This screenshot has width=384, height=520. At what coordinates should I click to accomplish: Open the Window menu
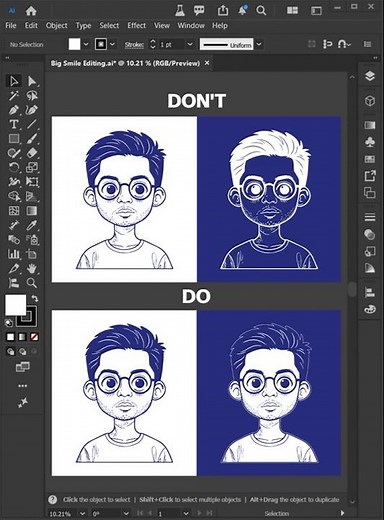point(191,26)
